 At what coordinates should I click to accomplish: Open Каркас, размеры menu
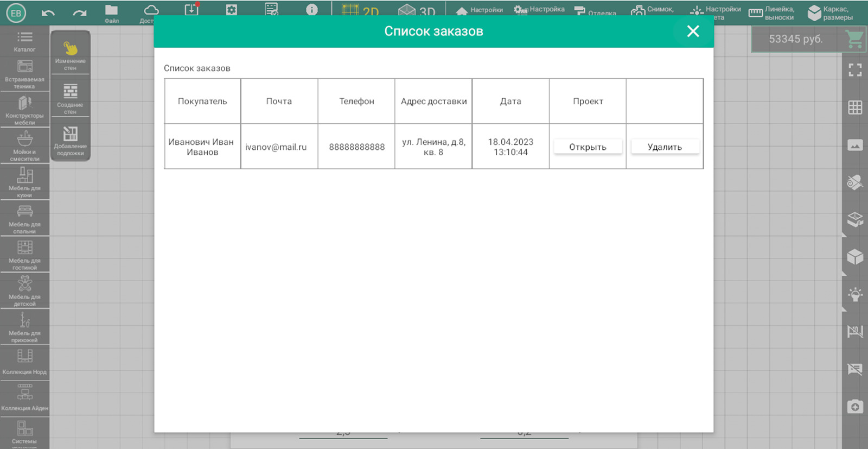tap(830, 13)
